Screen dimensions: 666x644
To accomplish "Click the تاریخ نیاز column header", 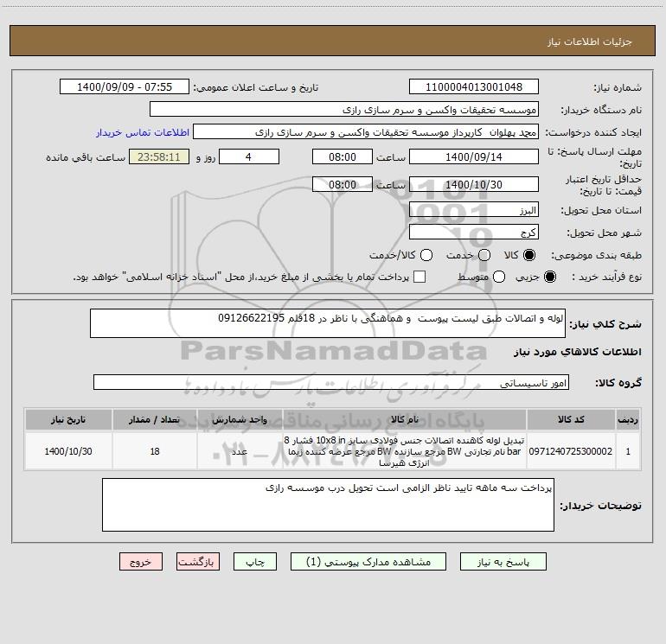I will point(68,419).
